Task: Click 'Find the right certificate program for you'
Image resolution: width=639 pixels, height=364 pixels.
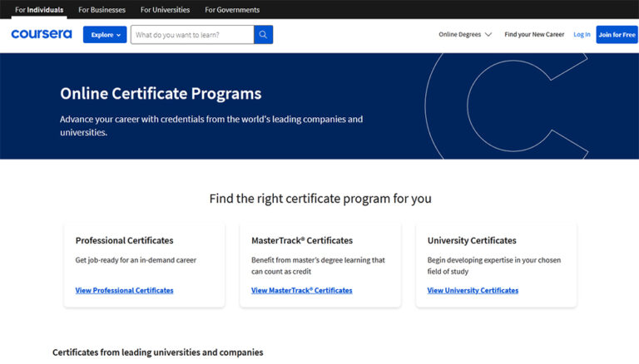Action: pos(320,199)
